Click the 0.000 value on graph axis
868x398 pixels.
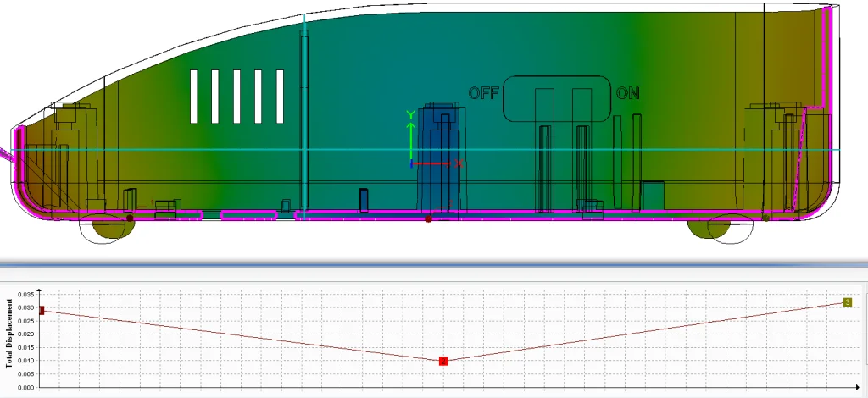26,387
